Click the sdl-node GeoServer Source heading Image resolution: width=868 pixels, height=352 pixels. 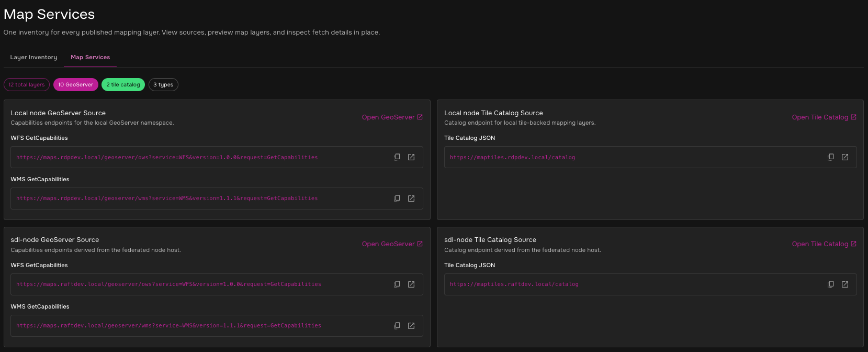(x=55, y=239)
